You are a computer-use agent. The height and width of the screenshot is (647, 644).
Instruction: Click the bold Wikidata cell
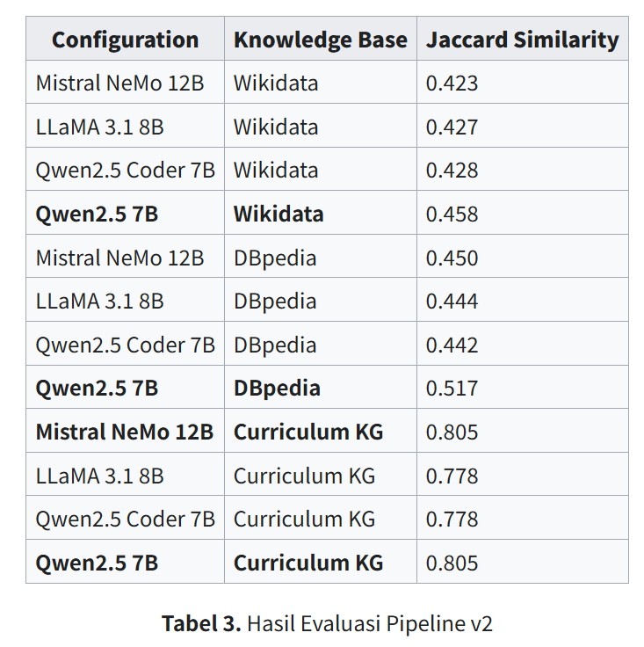(x=278, y=214)
